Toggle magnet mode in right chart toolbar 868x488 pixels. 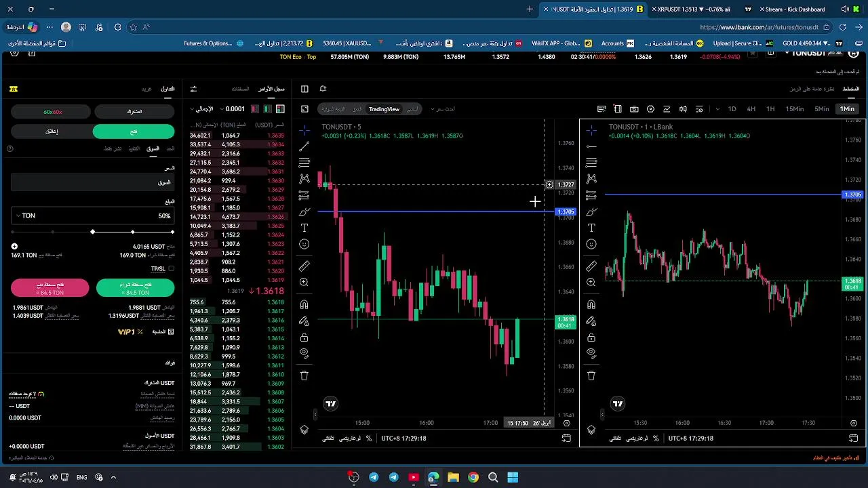coord(591,304)
